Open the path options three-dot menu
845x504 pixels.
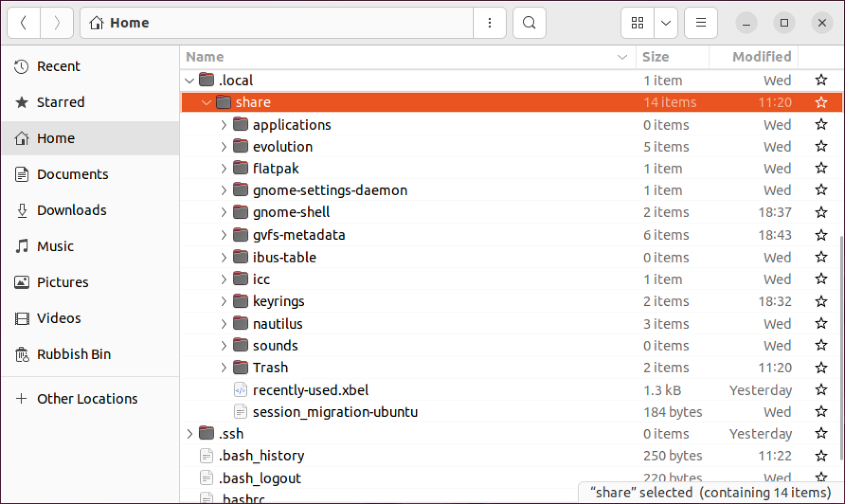[489, 23]
